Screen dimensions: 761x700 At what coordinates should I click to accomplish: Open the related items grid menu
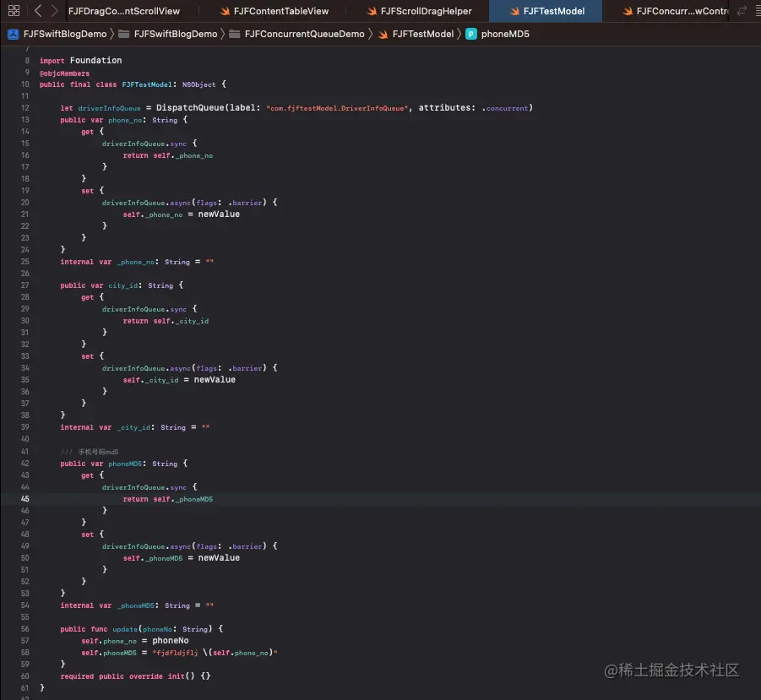(x=14, y=11)
